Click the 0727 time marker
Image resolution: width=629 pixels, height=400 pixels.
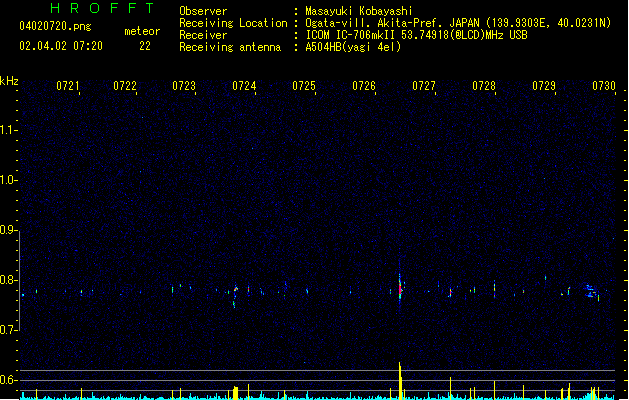tap(424, 86)
